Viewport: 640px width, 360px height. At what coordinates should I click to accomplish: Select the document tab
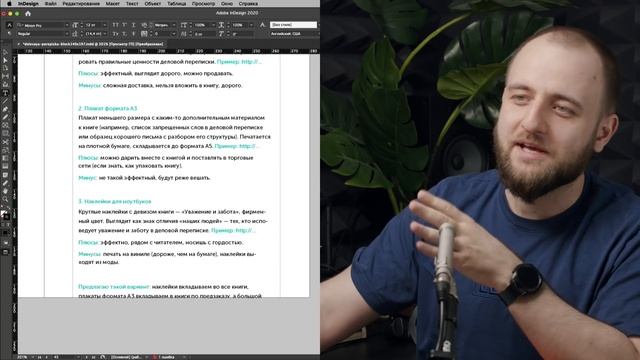tap(93, 44)
